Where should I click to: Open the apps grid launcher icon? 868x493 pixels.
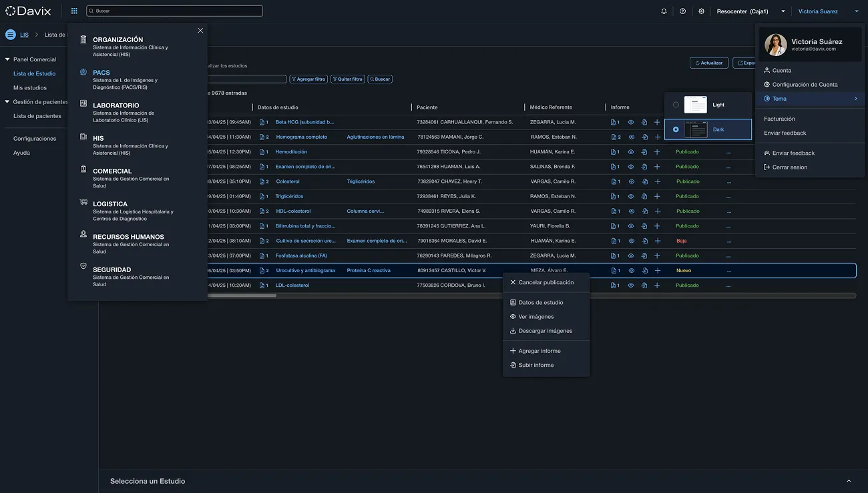click(x=74, y=11)
